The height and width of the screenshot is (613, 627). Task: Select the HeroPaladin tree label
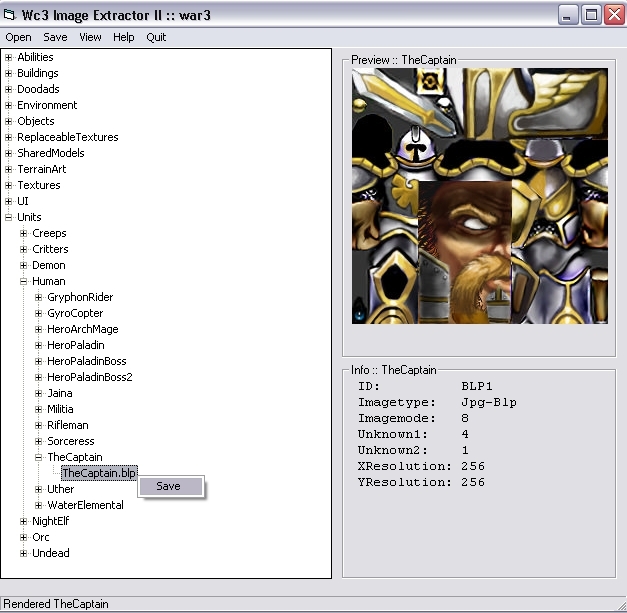[76, 345]
